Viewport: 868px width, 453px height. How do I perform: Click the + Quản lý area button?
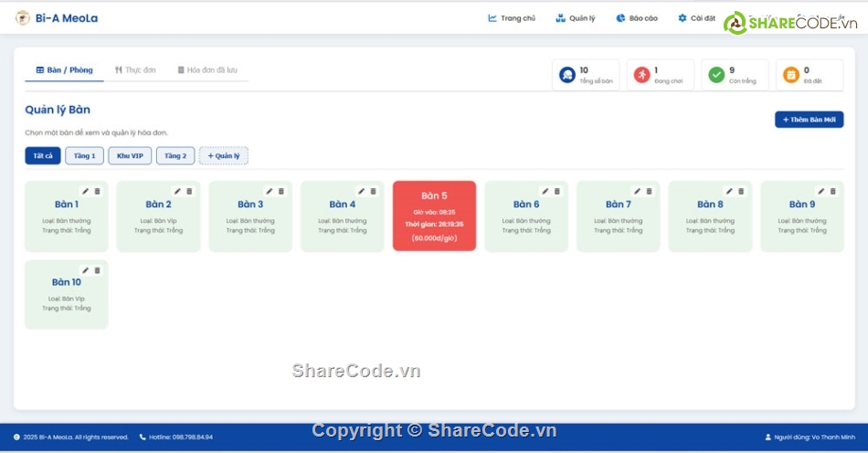[x=224, y=156]
